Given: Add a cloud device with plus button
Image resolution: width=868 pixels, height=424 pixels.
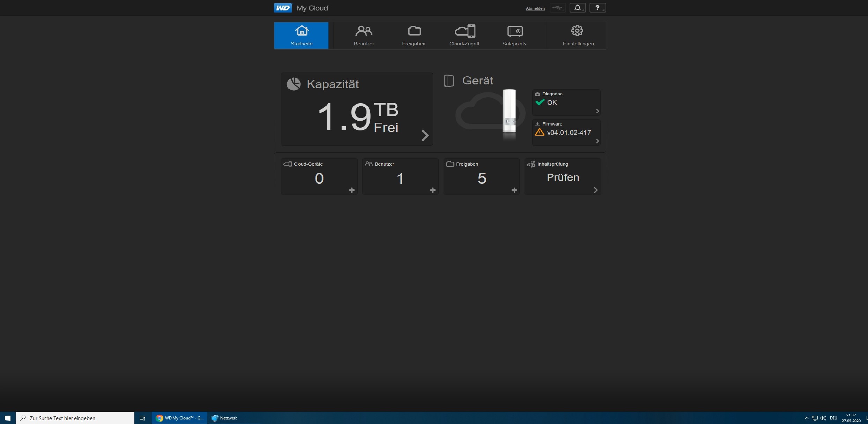Looking at the screenshot, I should (x=351, y=190).
